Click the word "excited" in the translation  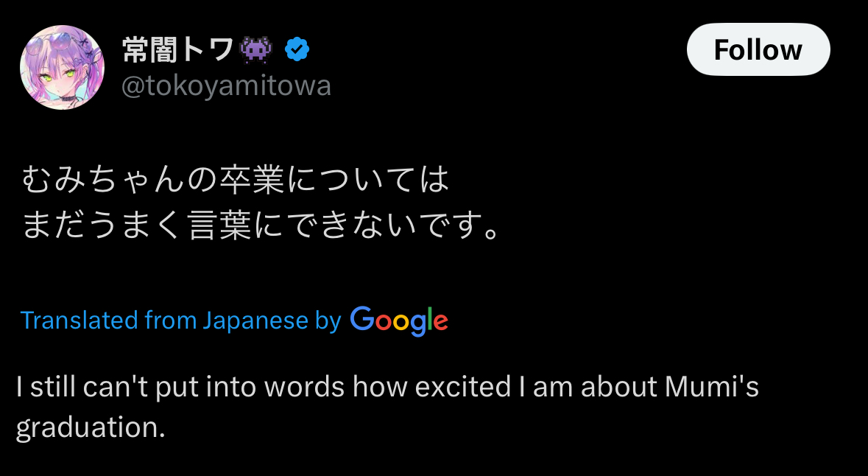463,388
